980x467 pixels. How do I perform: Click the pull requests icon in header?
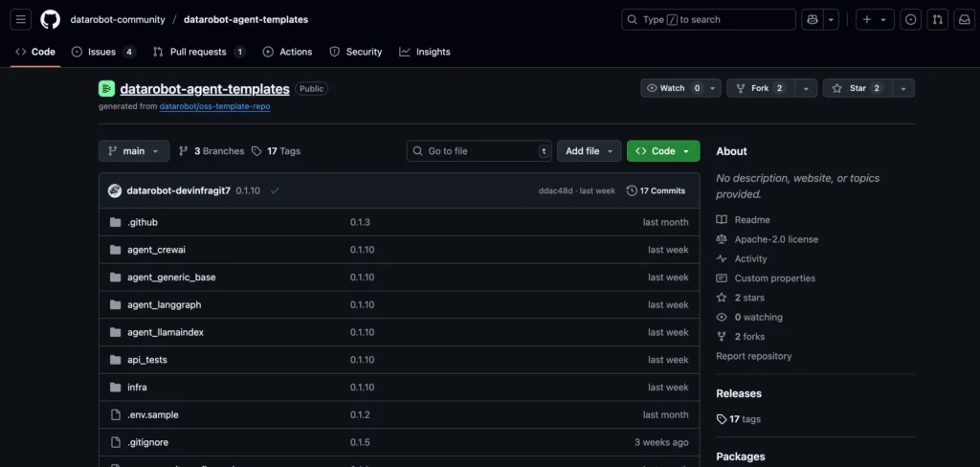(938, 19)
